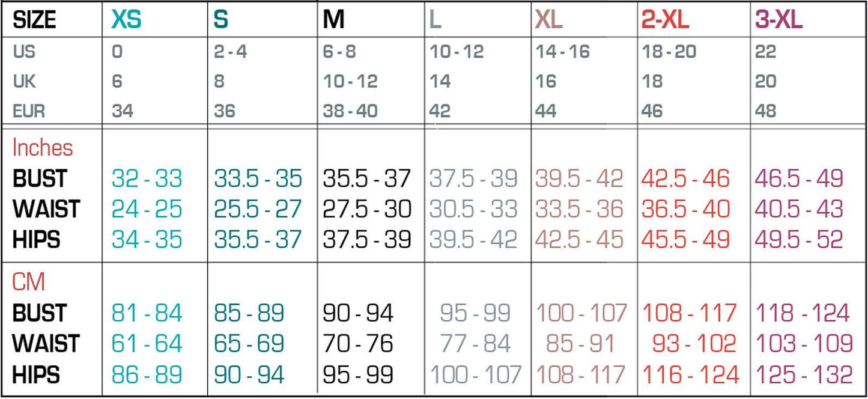The image size is (868, 399).
Task: Select the 2-XL size header
Action: point(663,20)
